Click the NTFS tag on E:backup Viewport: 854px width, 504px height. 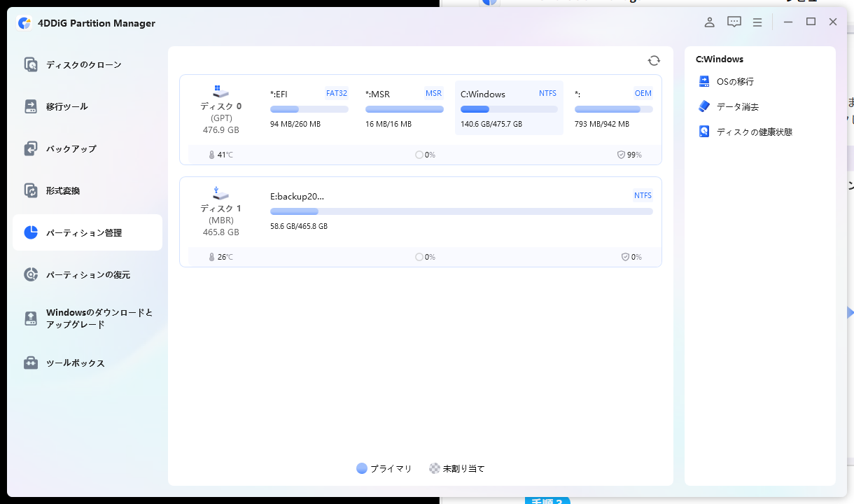pos(643,195)
